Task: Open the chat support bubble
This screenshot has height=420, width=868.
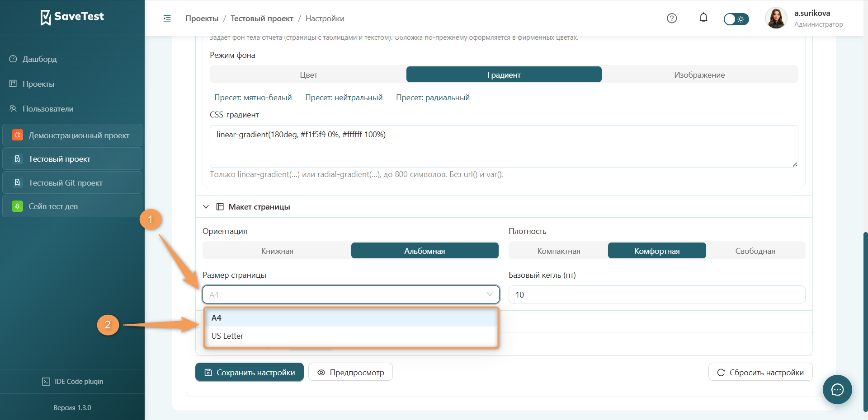Action: coord(837,389)
